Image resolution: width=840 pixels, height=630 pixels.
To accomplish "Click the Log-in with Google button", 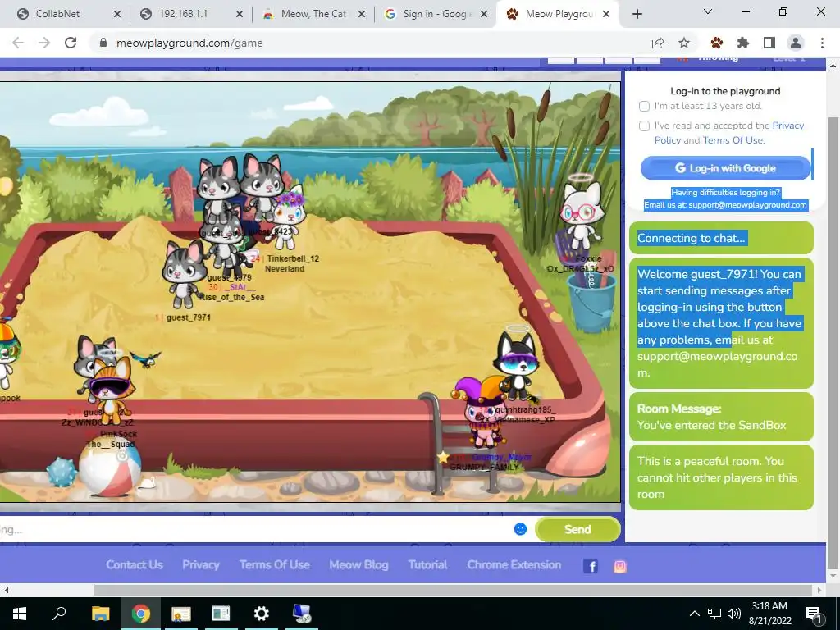I will coord(725,168).
